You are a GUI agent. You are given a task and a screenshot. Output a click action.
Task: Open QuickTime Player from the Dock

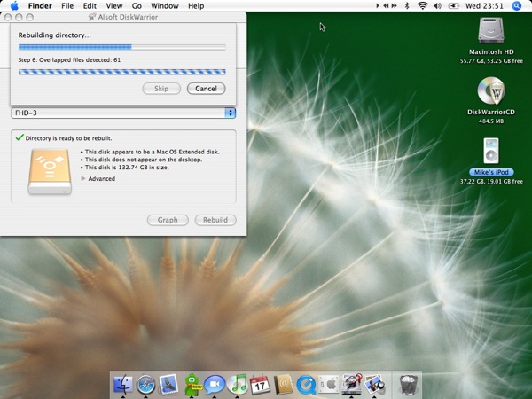pos(306,384)
